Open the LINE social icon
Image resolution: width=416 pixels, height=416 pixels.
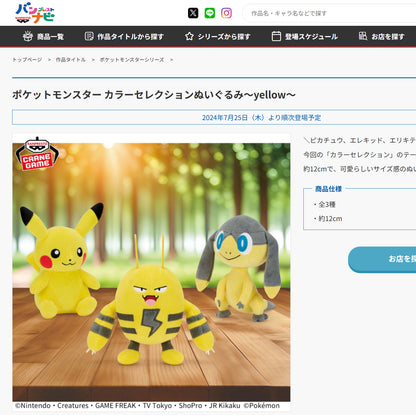[210, 13]
